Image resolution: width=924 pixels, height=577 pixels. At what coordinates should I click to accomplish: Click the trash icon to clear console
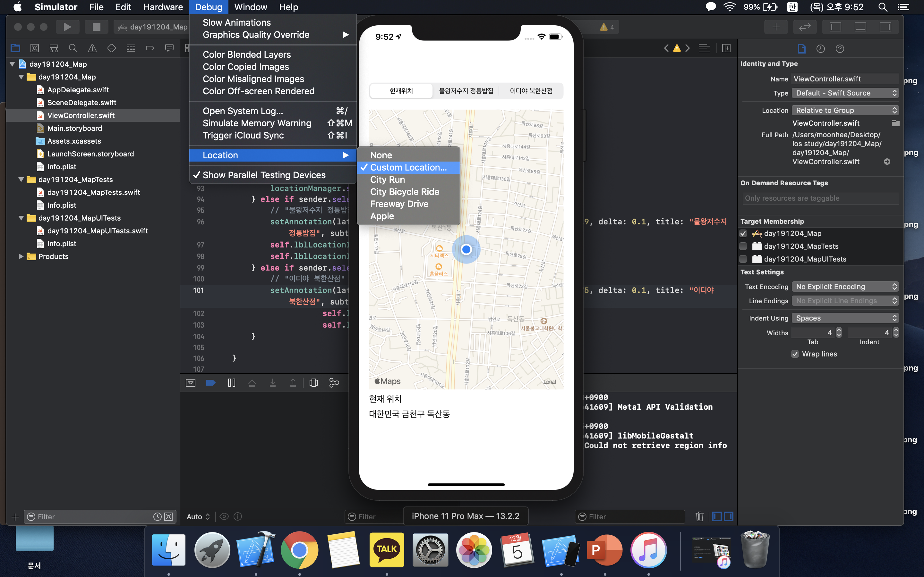[x=699, y=516]
